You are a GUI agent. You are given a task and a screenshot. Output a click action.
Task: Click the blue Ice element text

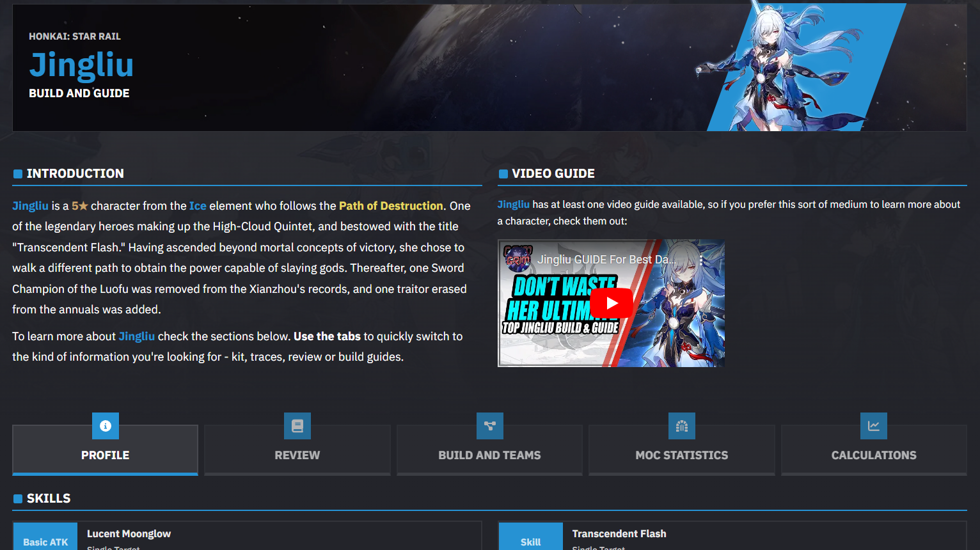pos(198,206)
